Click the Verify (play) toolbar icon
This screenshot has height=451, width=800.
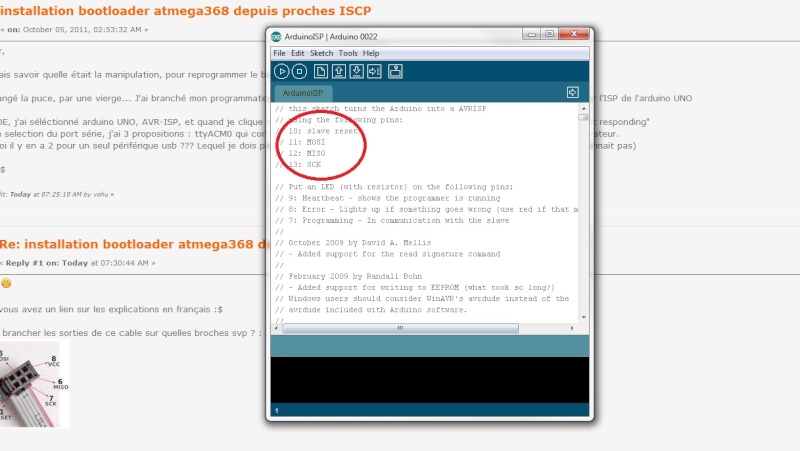click(x=281, y=71)
